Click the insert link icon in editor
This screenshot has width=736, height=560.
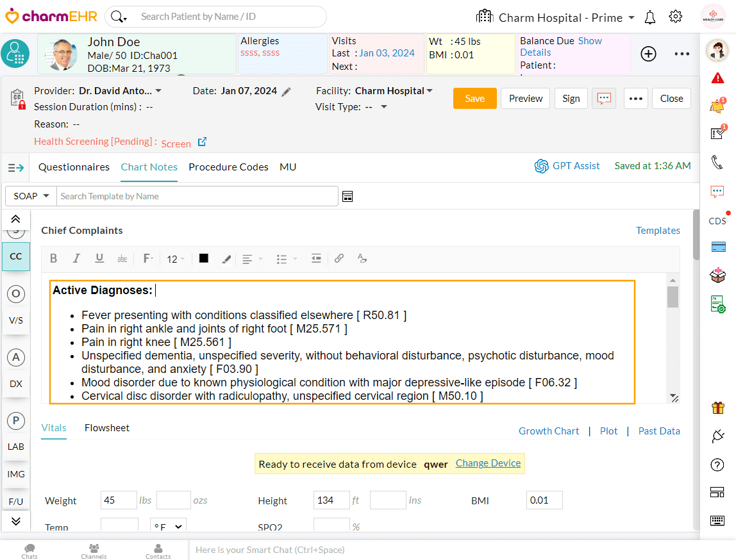point(339,258)
